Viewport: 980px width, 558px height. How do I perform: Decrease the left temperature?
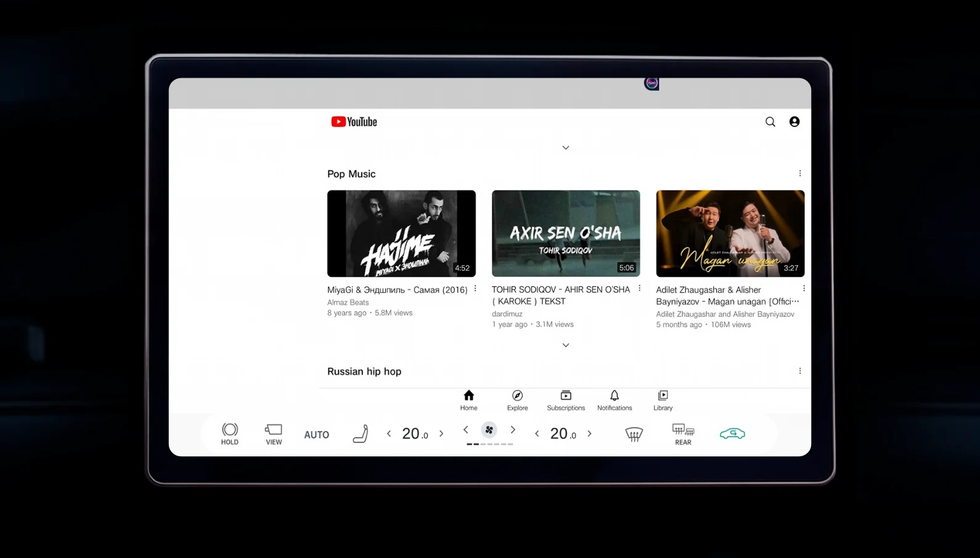click(x=389, y=434)
